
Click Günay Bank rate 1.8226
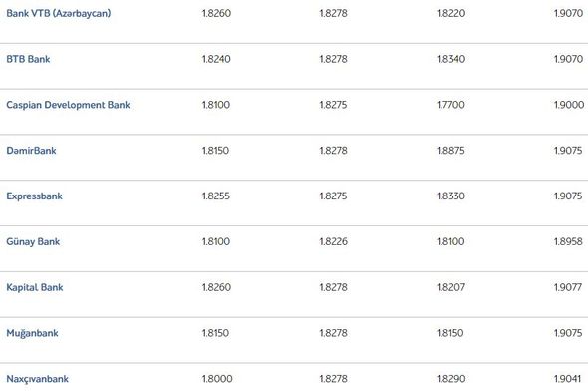tap(334, 241)
